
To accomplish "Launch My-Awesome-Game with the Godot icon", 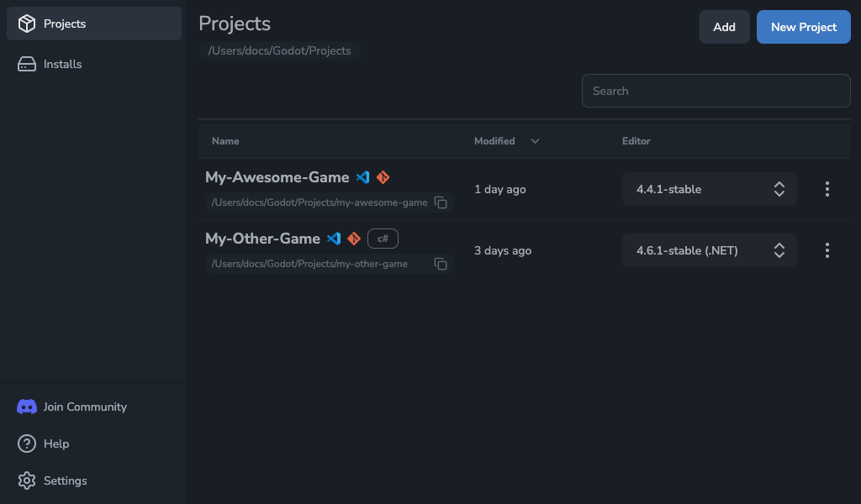I will click(x=383, y=177).
